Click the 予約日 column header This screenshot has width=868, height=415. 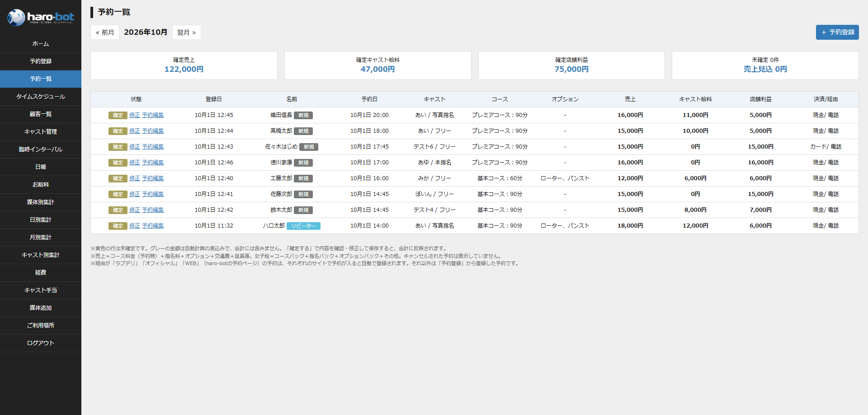click(x=369, y=99)
